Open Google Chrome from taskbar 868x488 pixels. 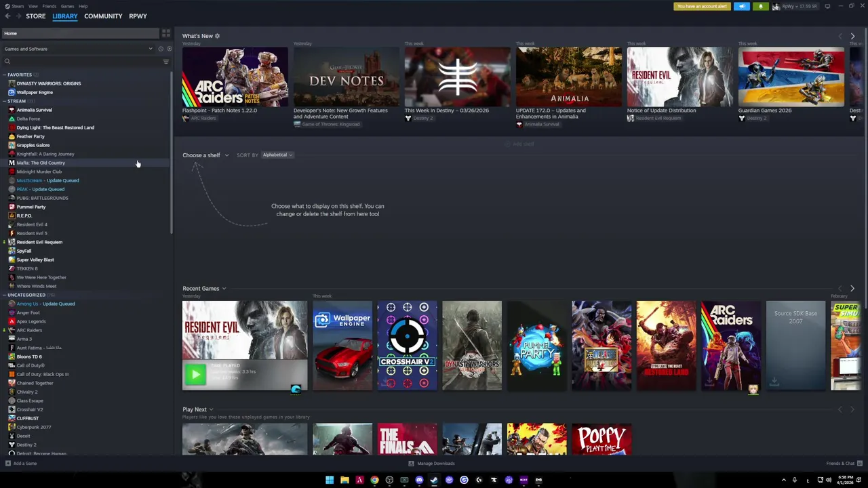374,480
